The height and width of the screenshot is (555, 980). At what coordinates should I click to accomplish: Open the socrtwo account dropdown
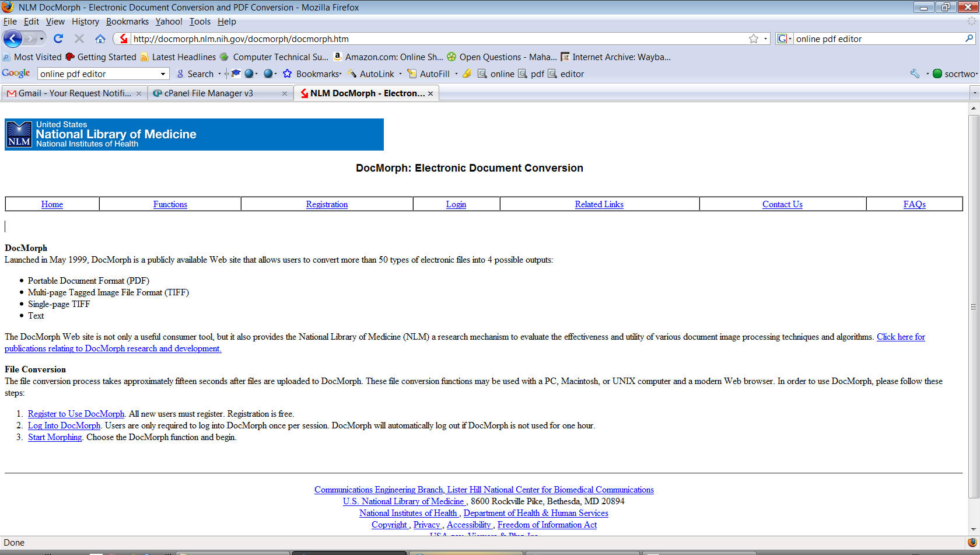pyautogui.click(x=954, y=74)
